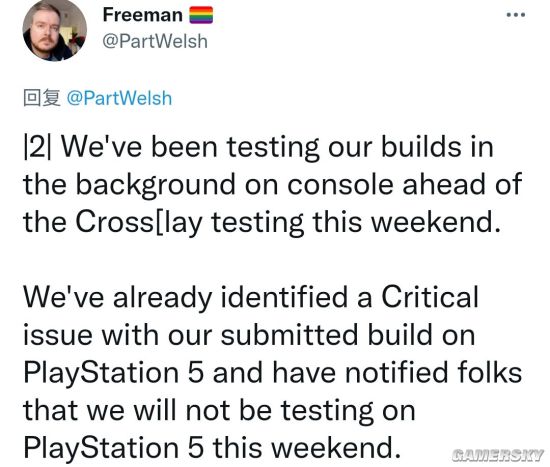The image size is (550, 467).
Task: Click the line 'We've been testing our builds in'
Action: coord(259,148)
